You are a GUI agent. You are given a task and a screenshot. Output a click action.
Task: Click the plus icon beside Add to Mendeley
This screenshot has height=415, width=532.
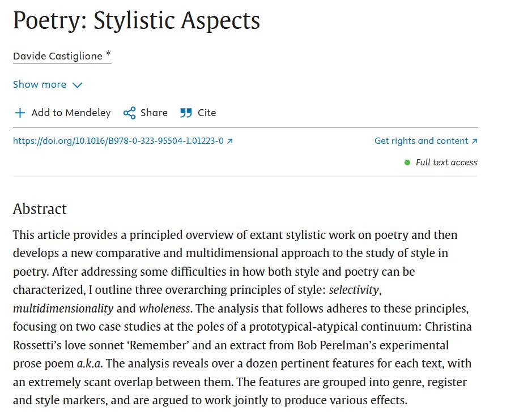20,113
